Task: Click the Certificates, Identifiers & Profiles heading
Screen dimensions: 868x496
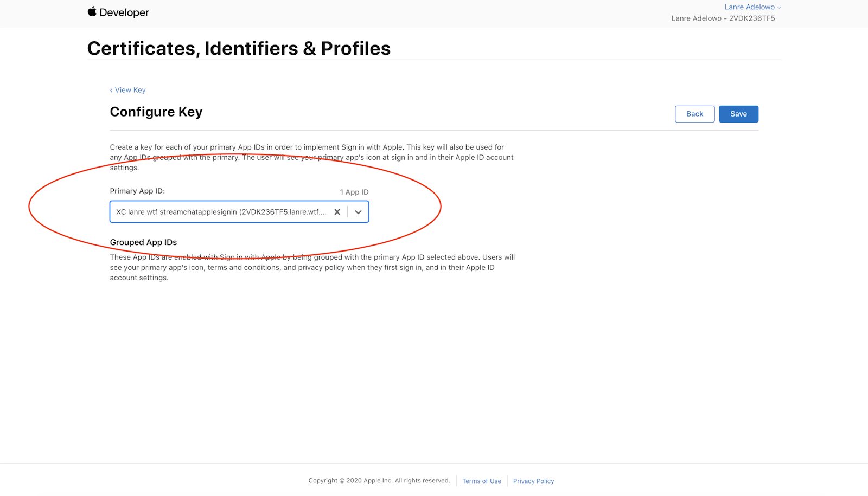Action: (239, 48)
